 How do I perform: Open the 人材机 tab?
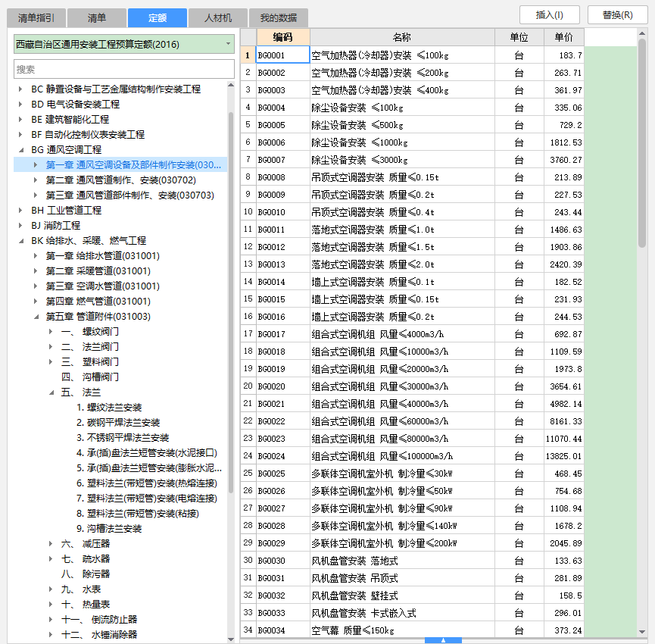(x=217, y=17)
